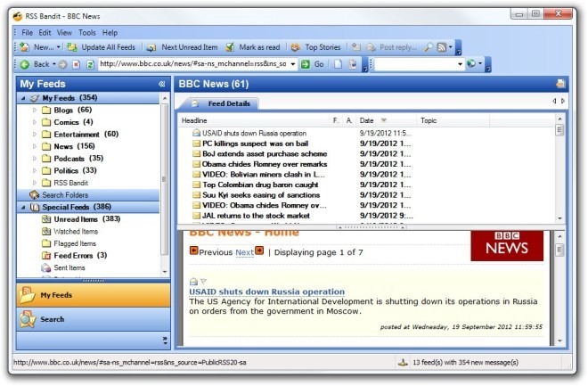Viewport: 588px width, 386px height.
Task: Click the status bar network icon
Action: [403, 363]
